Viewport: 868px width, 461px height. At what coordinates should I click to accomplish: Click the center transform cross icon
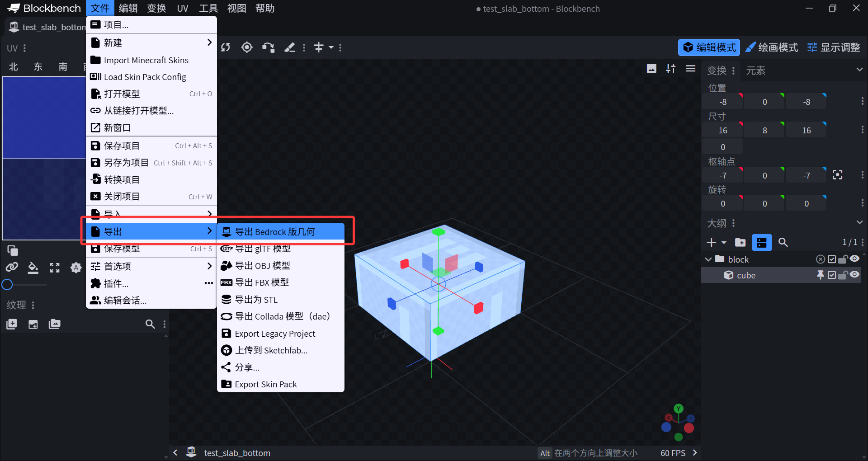coord(319,47)
